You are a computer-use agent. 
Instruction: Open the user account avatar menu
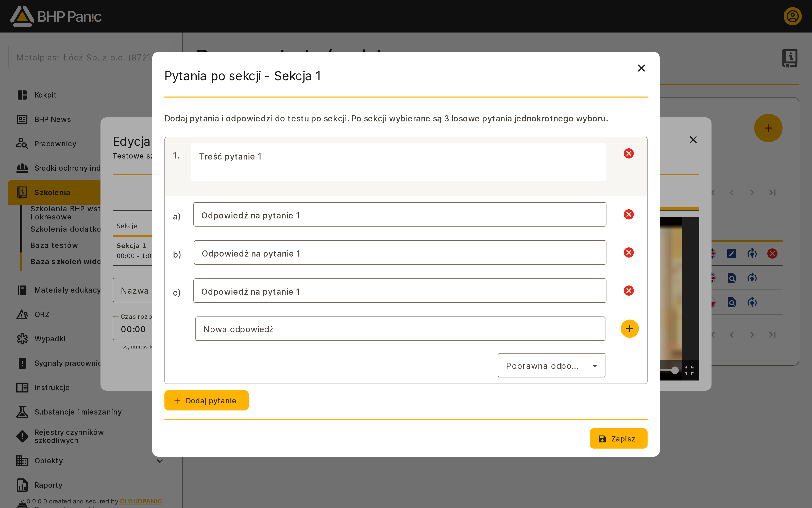point(792,16)
